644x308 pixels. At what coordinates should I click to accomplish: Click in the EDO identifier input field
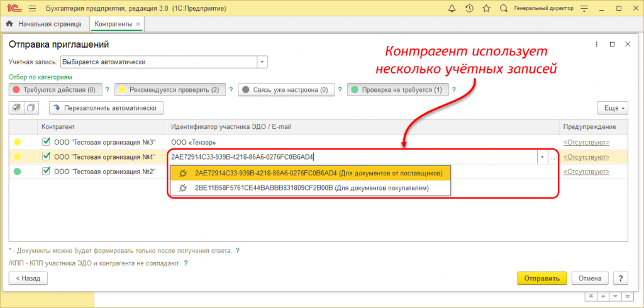pos(352,157)
